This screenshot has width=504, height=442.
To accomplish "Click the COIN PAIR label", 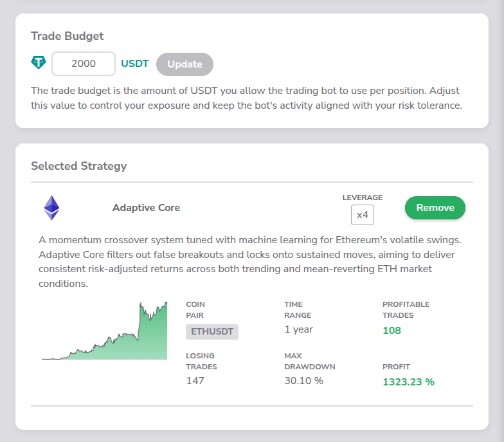I will coord(195,310).
